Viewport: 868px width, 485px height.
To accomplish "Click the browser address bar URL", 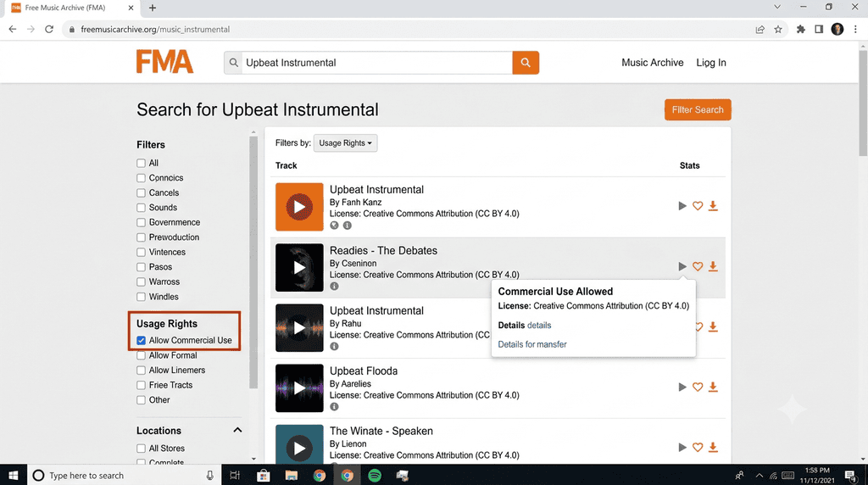I will click(155, 30).
